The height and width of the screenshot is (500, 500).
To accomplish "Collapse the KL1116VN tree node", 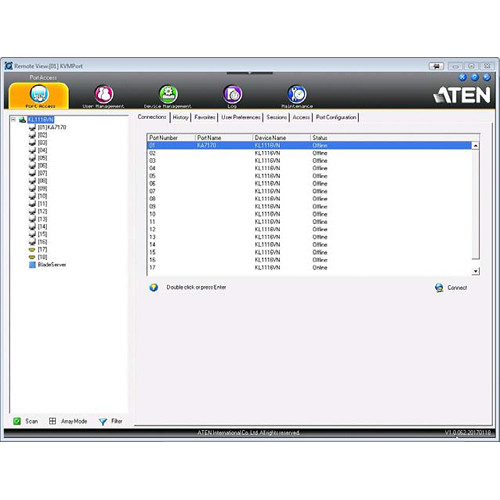I will [x=13, y=119].
